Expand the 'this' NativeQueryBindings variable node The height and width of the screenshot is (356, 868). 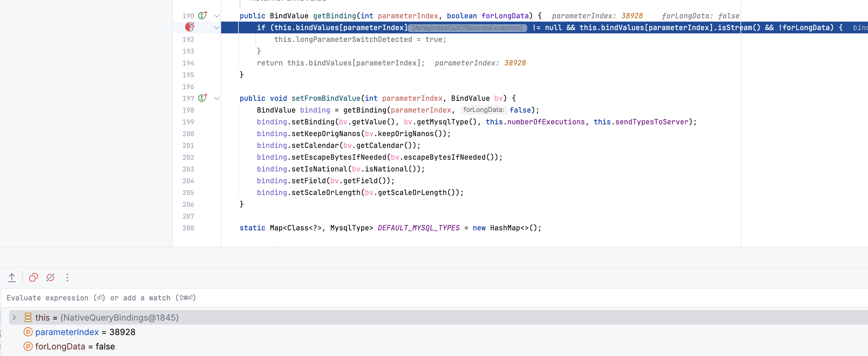(14, 317)
